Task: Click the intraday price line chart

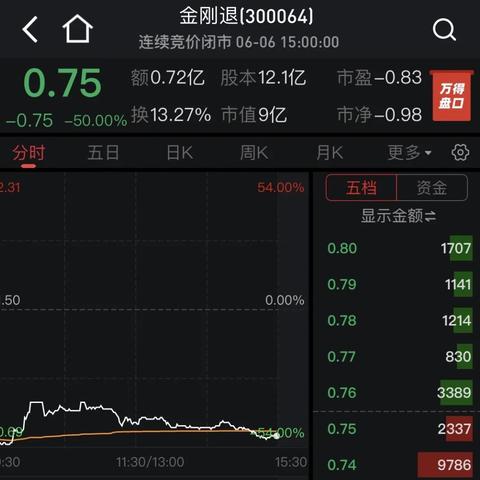Action: click(x=139, y=422)
